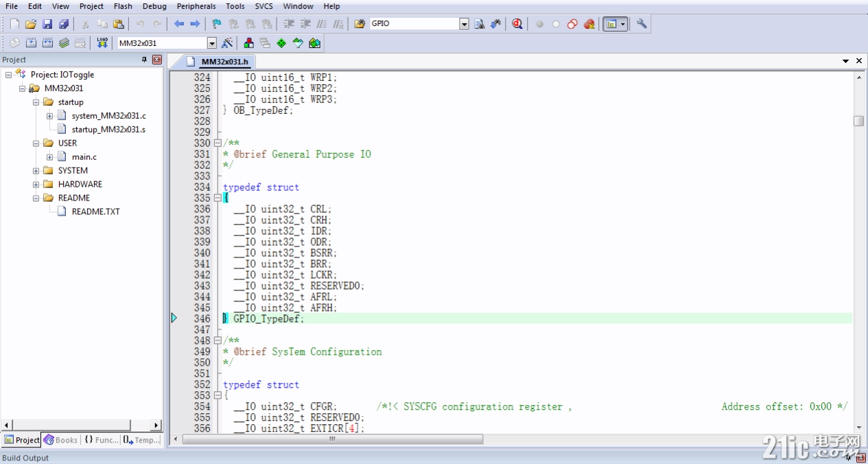
Task: Open a file with the folder icon
Action: click(x=31, y=24)
